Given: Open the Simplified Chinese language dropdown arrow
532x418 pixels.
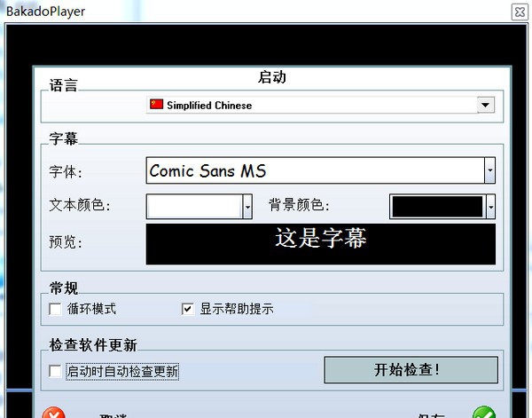Looking at the screenshot, I should point(486,105).
